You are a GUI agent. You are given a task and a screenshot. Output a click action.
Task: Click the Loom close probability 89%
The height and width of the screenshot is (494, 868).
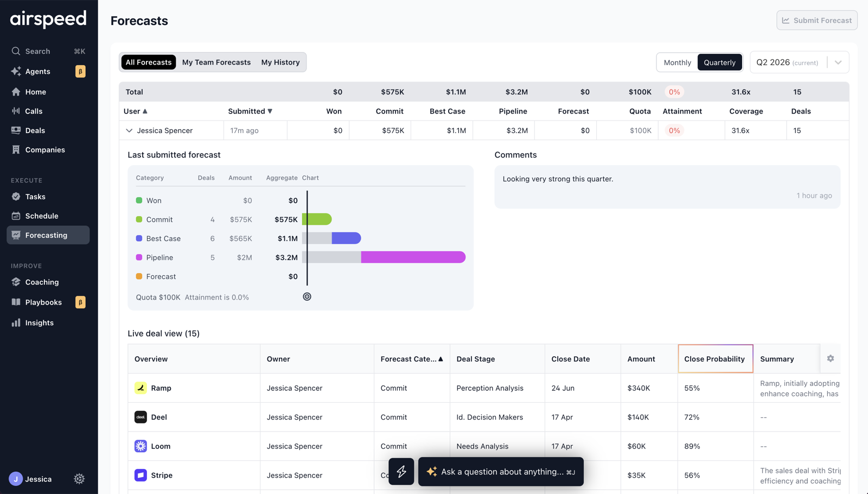pos(692,446)
